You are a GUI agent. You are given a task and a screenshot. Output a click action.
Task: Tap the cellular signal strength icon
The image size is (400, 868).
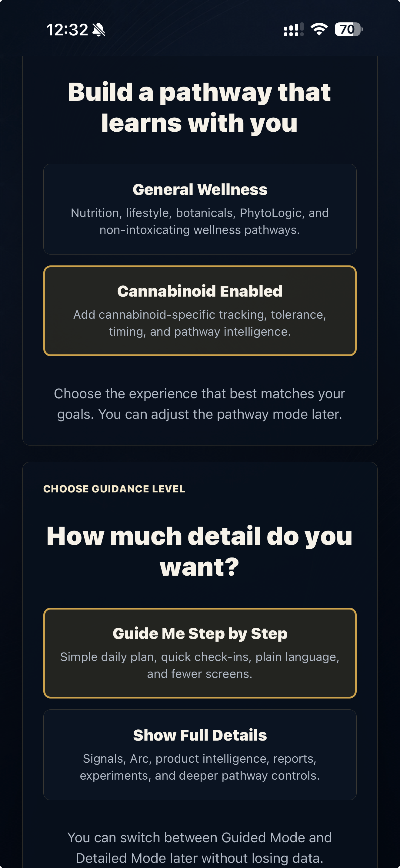click(293, 30)
